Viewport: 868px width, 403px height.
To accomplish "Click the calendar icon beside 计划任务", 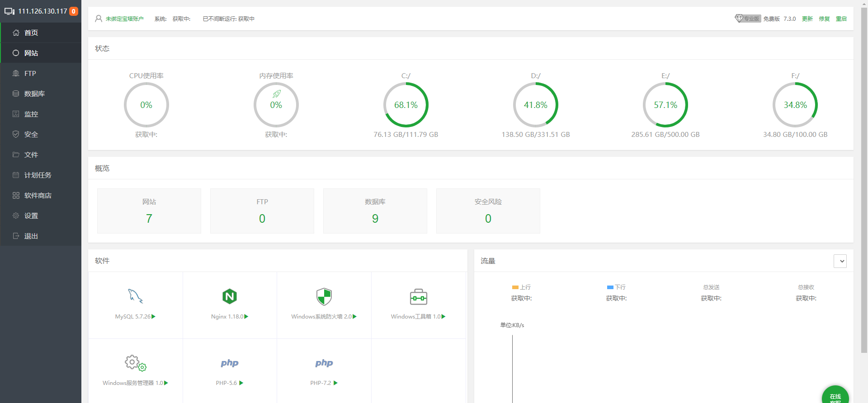I will pyautogui.click(x=16, y=175).
